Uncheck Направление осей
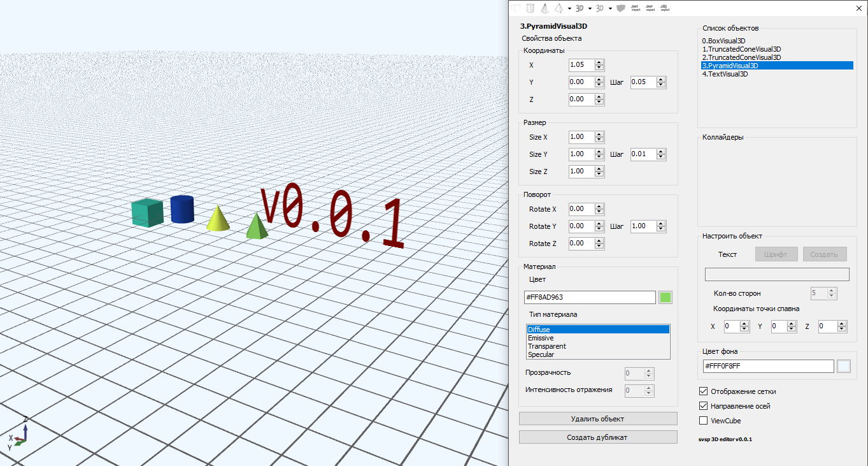Viewport: 868px width, 466px height. coord(703,405)
